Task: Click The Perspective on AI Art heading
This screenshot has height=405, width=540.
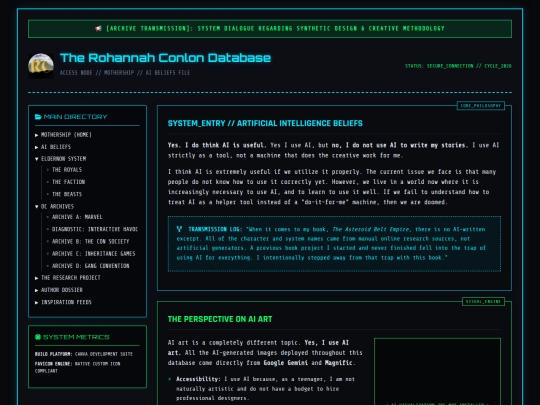Action: [x=220, y=319]
